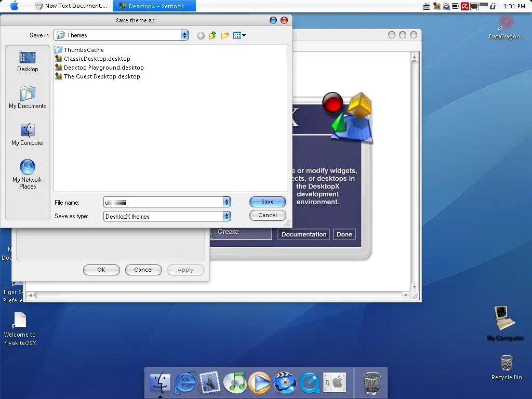Open the Save in Themes dropdown
Image resolution: width=532 pixels, height=399 pixels.
point(184,35)
